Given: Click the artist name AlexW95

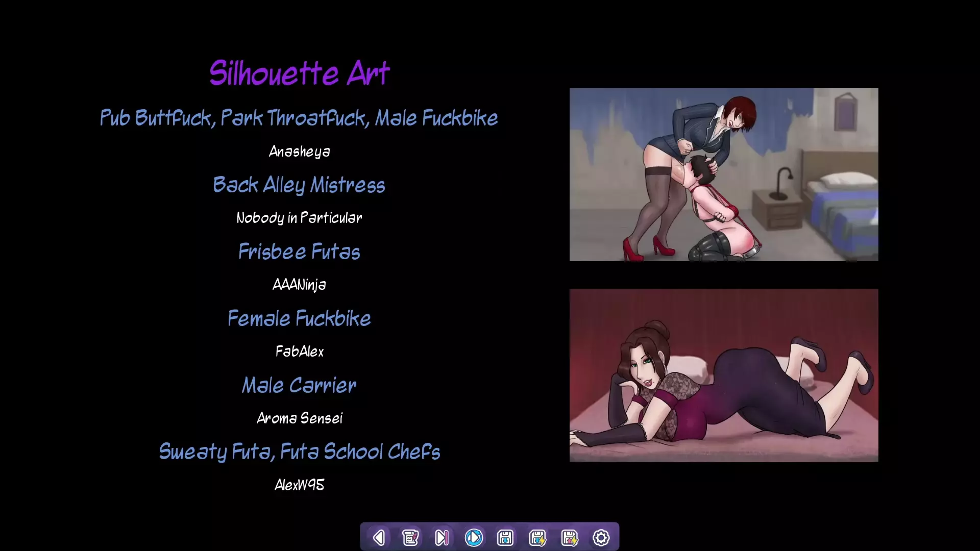Looking at the screenshot, I should tap(299, 485).
